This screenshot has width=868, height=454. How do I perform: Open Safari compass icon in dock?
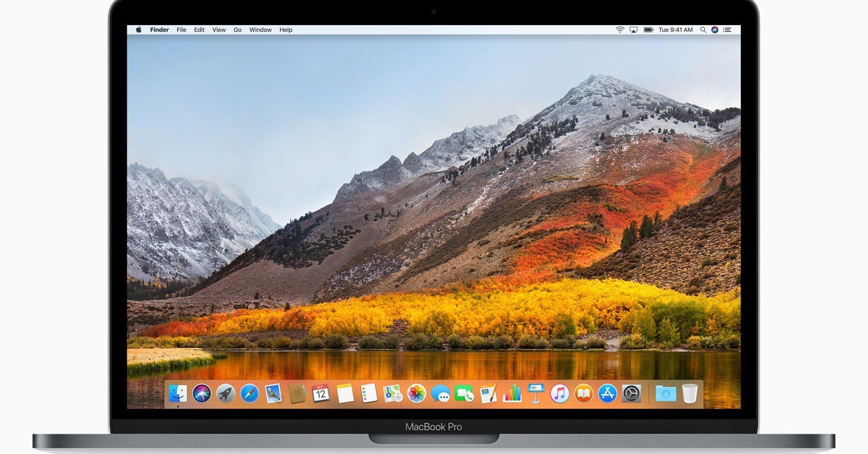pos(249,393)
